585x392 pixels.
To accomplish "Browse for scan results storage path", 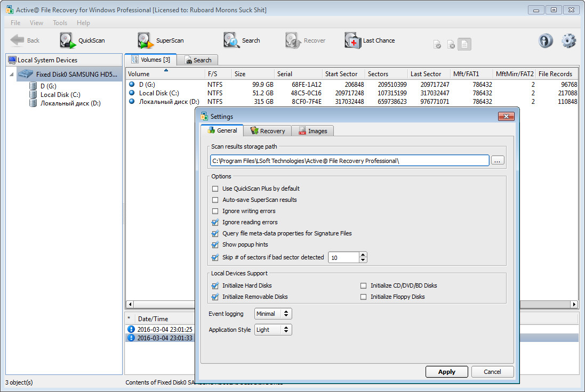I will pyautogui.click(x=498, y=161).
